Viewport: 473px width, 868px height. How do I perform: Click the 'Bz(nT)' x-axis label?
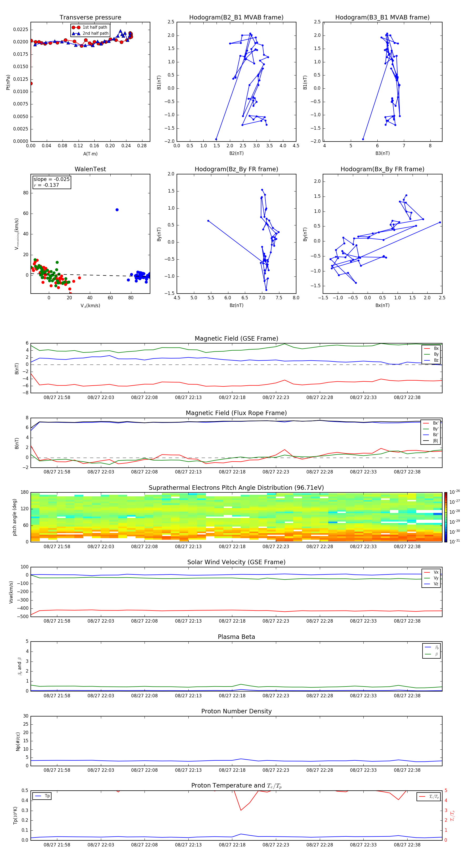click(236, 305)
